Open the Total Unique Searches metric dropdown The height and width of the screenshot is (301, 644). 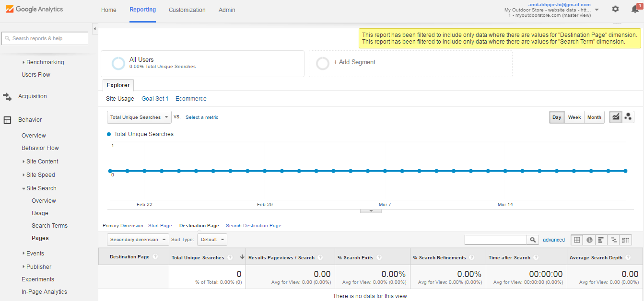click(139, 117)
